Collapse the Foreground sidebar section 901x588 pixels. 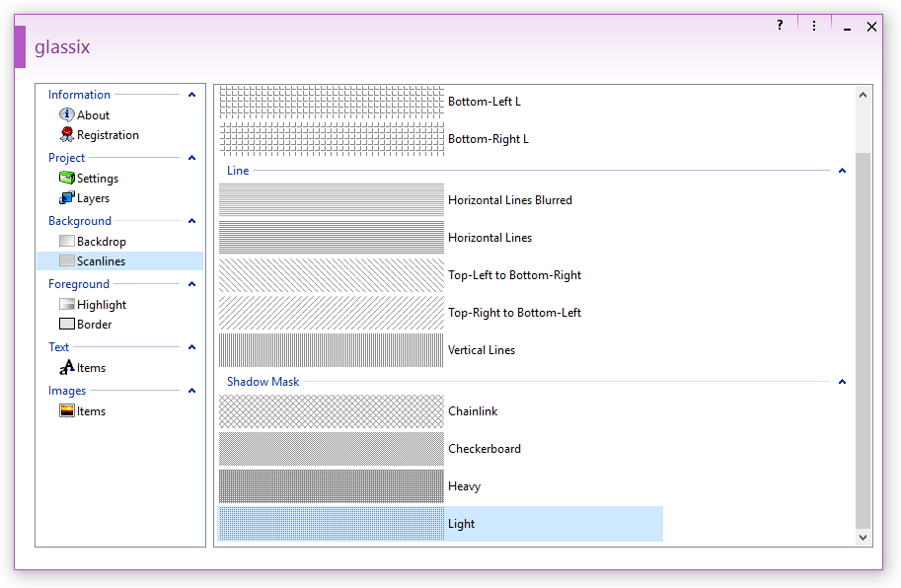click(191, 284)
